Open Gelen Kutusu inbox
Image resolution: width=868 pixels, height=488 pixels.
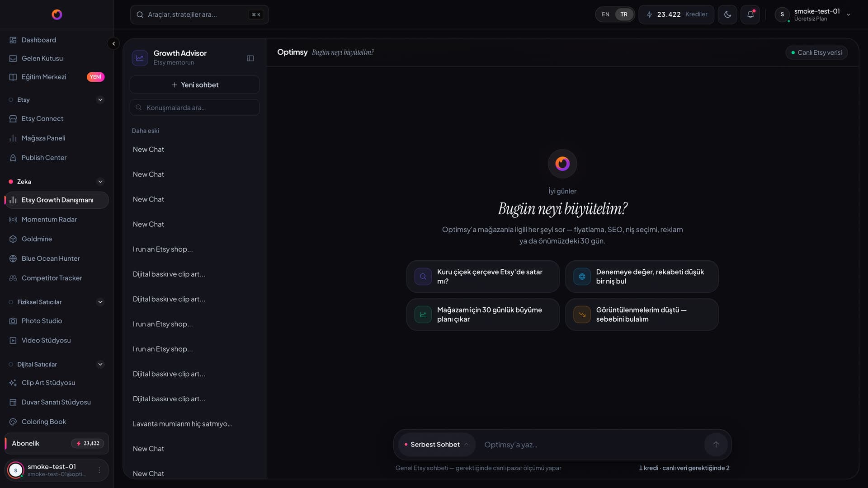(x=42, y=58)
